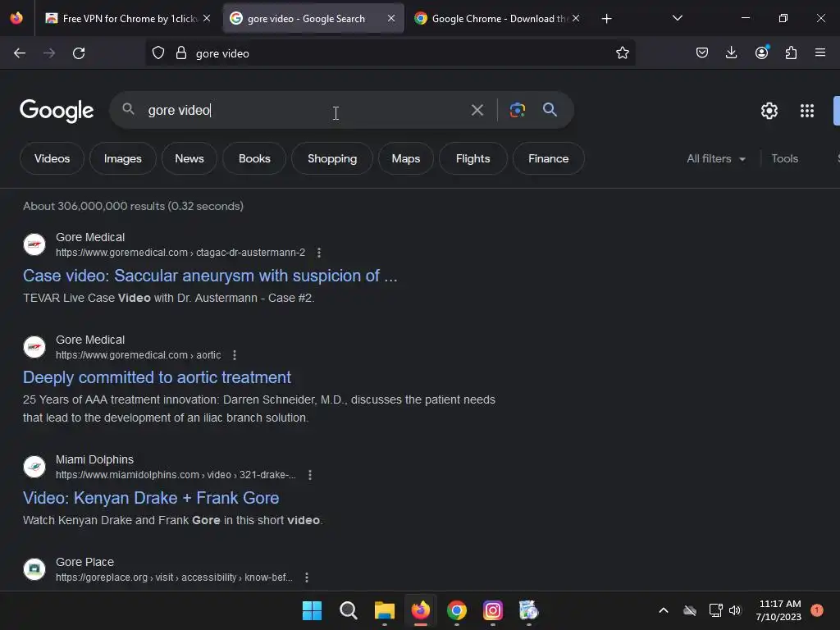Viewport: 840px width, 630px height.
Task: Filter results by Finance
Action: click(549, 158)
